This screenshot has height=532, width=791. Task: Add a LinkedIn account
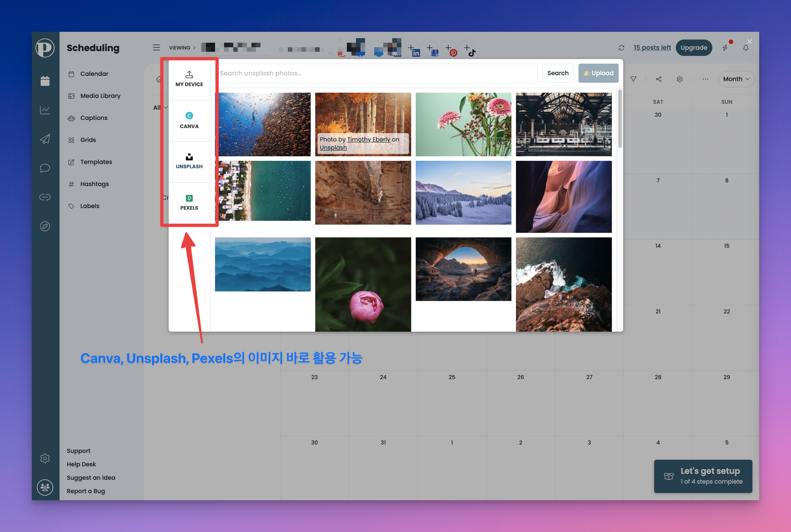click(412, 48)
